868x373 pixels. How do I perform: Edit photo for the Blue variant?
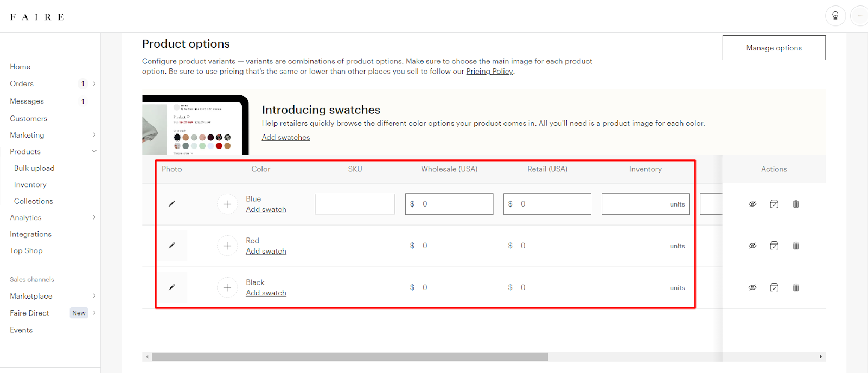click(172, 204)
